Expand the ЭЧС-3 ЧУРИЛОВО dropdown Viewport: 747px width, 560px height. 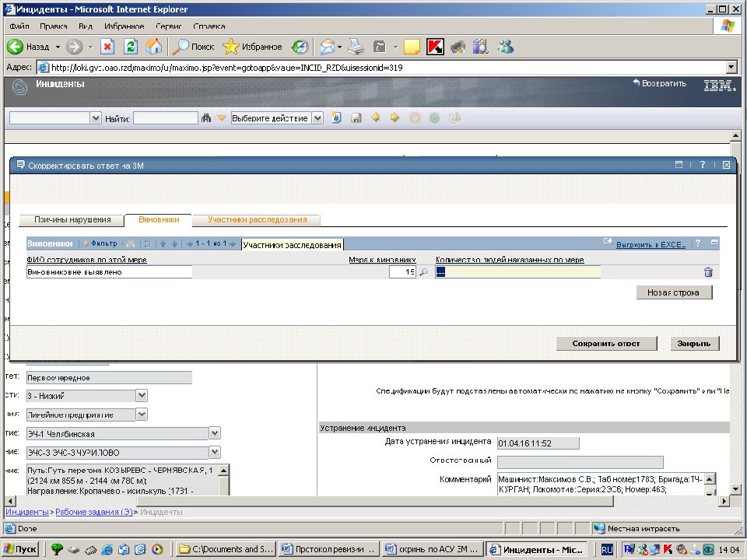[x=215, y=453]
